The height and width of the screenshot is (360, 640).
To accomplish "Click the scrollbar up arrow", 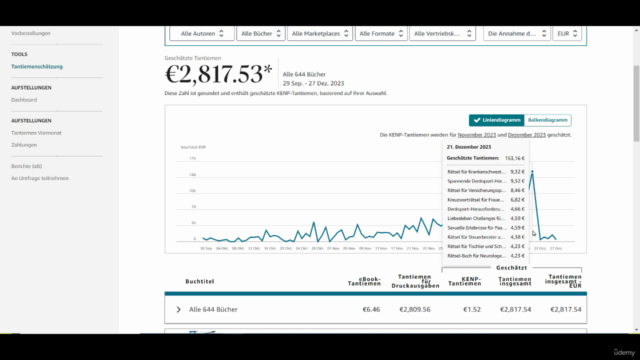I will 636,30.
